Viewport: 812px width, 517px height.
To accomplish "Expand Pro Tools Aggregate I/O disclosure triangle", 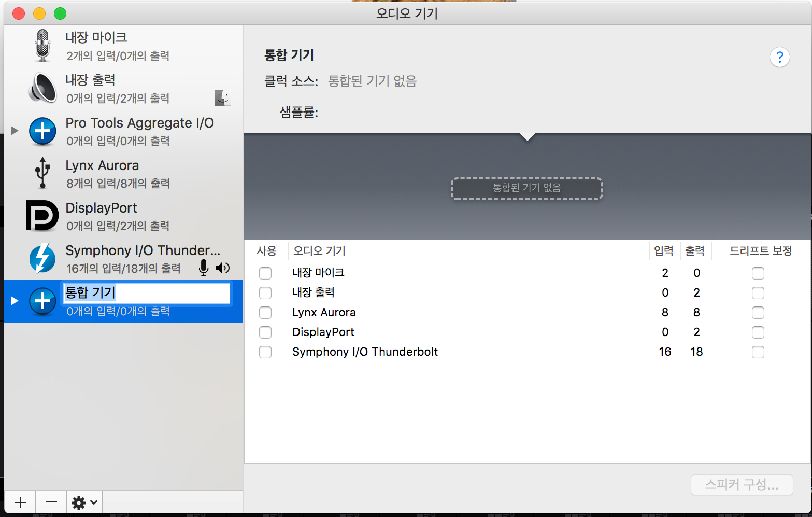I will 15,131.
